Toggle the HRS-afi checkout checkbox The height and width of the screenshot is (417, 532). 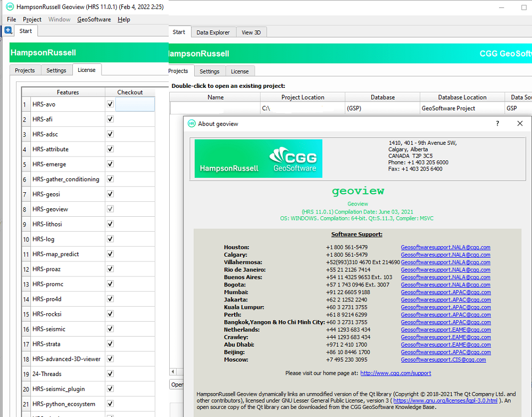click(110, 119)
